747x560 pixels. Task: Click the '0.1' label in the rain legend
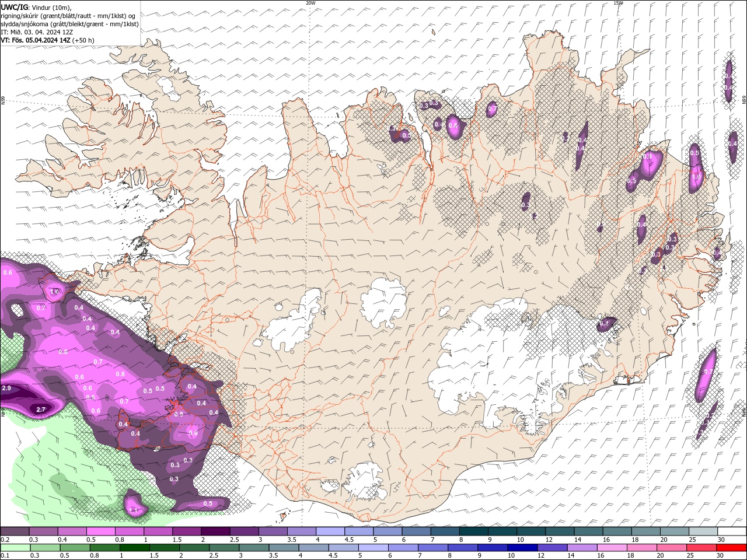pos(5,556)
